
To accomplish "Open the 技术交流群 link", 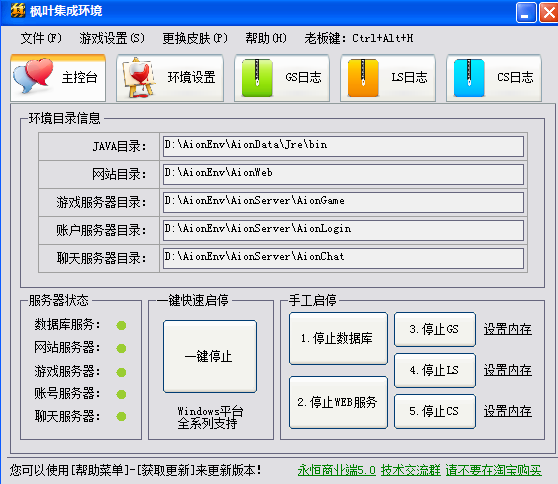I will click(x=410, y=470).
